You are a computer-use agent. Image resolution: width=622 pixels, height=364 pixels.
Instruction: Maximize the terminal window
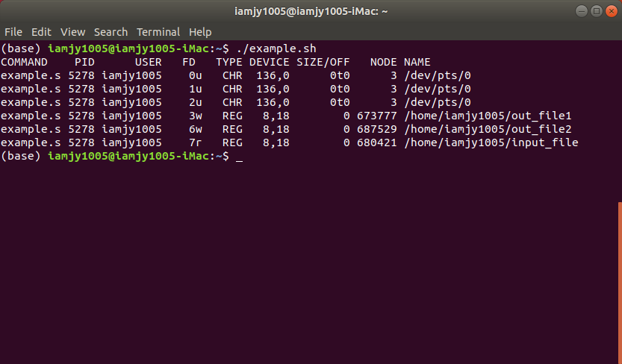click(x=596, y=11)
